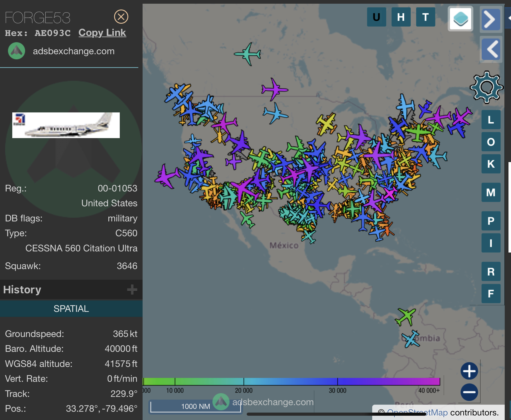The image size is (511, 420).
Task: Click the type code C560
Action: coord(126,233)
